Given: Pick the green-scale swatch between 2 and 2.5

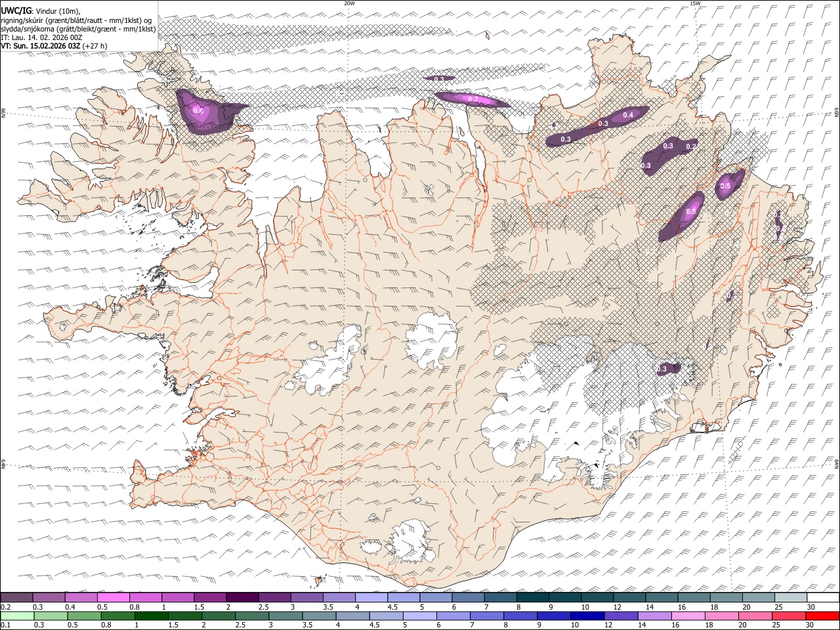Looking at the screenshot, I should (x=219, y=616).
